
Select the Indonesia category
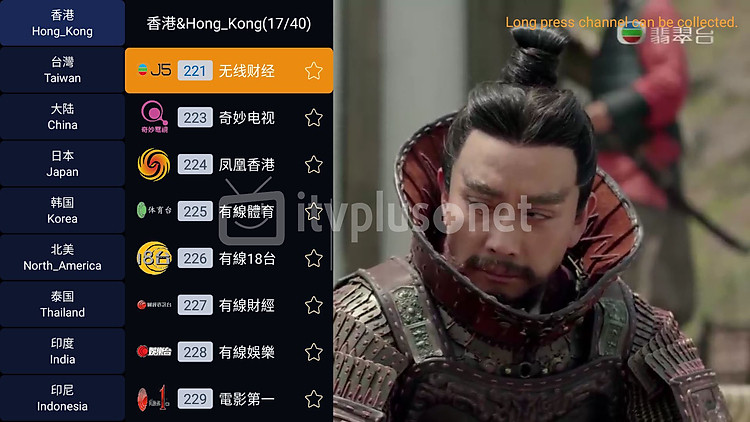point(63,398)
